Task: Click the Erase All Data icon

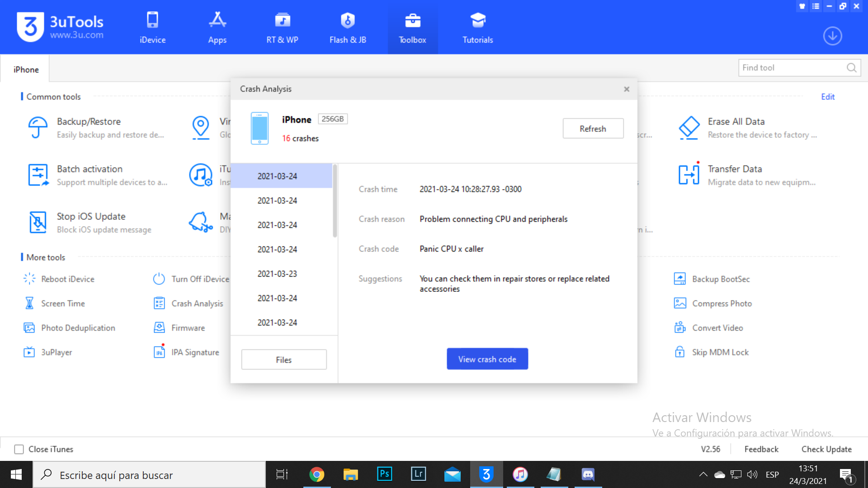Action: click(689, 128)
